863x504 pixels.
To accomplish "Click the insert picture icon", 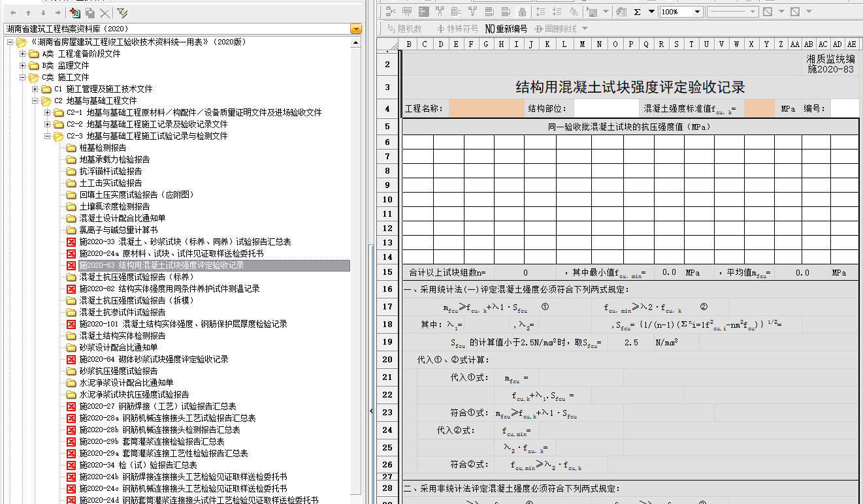I will [592, 12].
